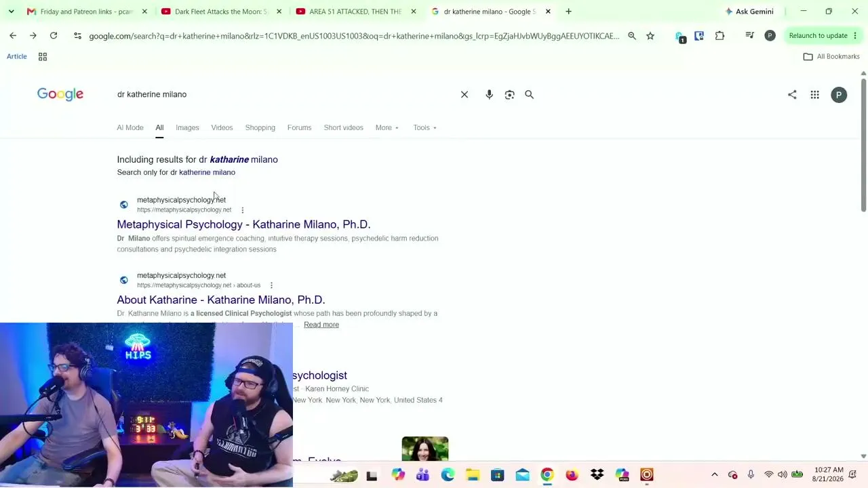This screenshot has width=868, height=488.
Task: Switch to Shopping results
Action: (x=260, y=127)
